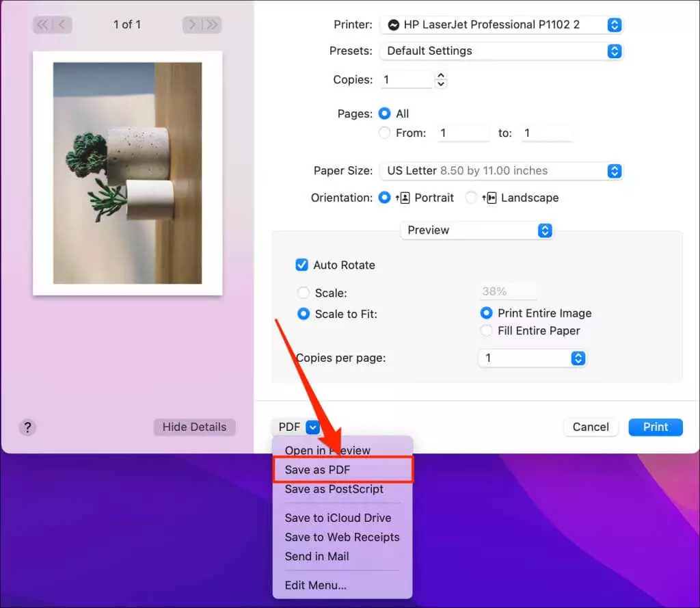Image resolution: width=700 pixels, height=608 pixels.
Task: Click the Scale percentage field showing 38%
Action: (508, 292)
